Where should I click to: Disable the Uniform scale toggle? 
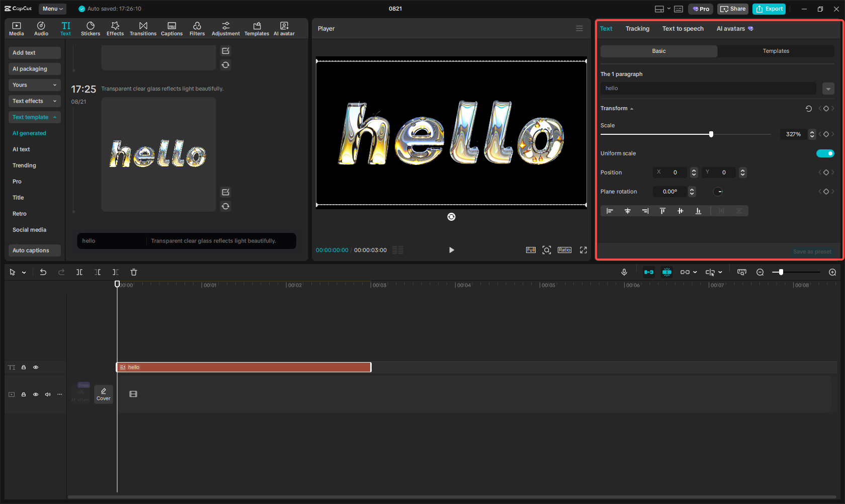tap(825, 153)
